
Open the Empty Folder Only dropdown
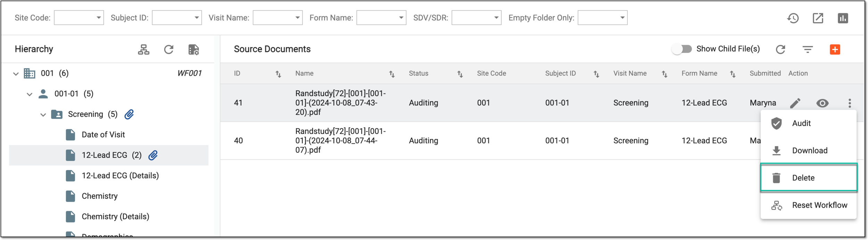click(602, 17)
